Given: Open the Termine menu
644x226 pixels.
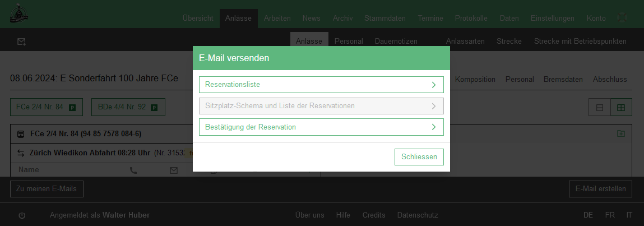Looking at the screenshot, I should (430, 19).
